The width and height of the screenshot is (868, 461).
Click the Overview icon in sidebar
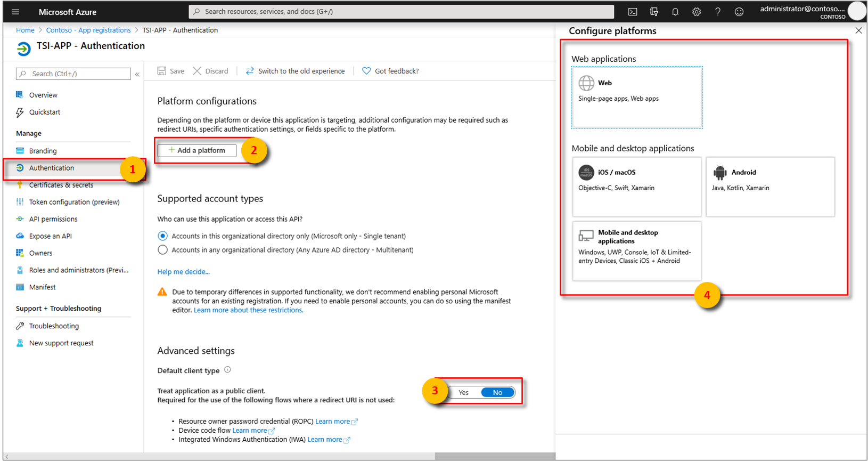tap(20, 95)
